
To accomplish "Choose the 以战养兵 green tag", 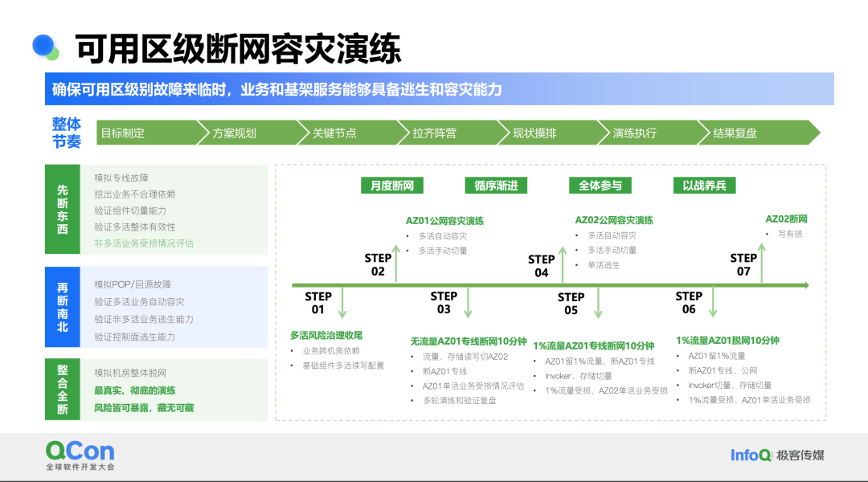I will tap(704, 186).
